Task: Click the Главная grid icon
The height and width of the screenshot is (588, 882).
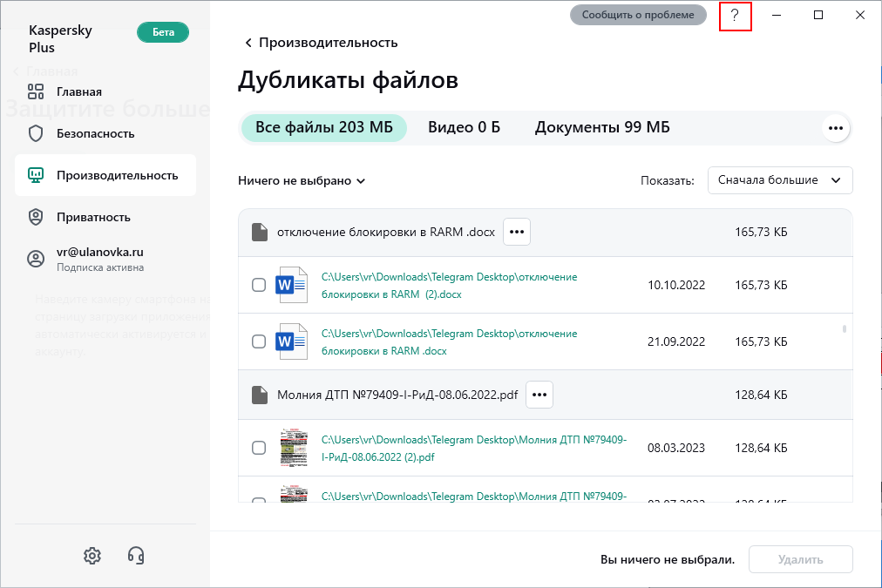Action: (36, 91)
